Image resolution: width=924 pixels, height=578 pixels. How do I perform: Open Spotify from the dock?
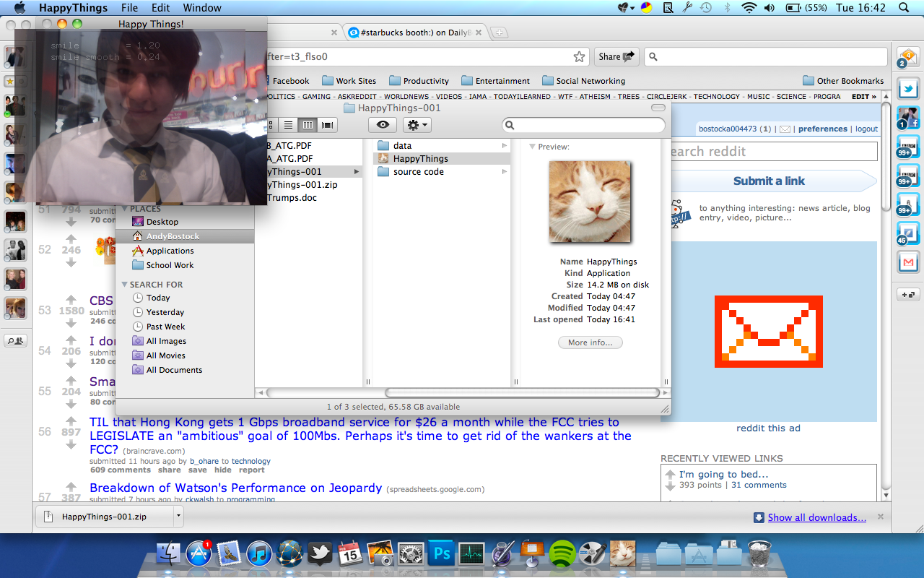pos(562,554)
